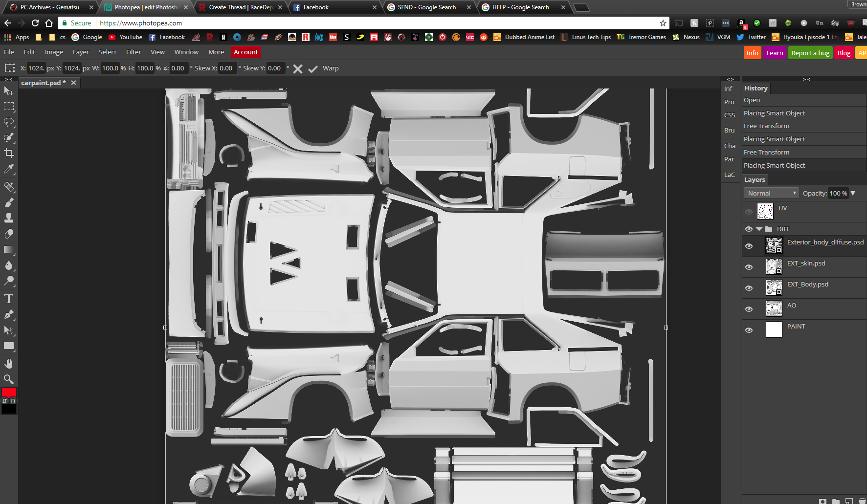867x504 pixels.
Task: Close the carpaint.psd document tab
Action: (73, 83)
